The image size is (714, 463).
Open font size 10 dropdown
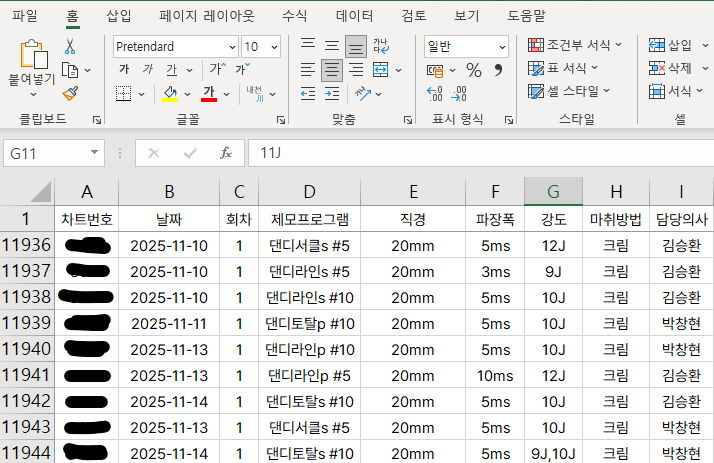point(274,47)
